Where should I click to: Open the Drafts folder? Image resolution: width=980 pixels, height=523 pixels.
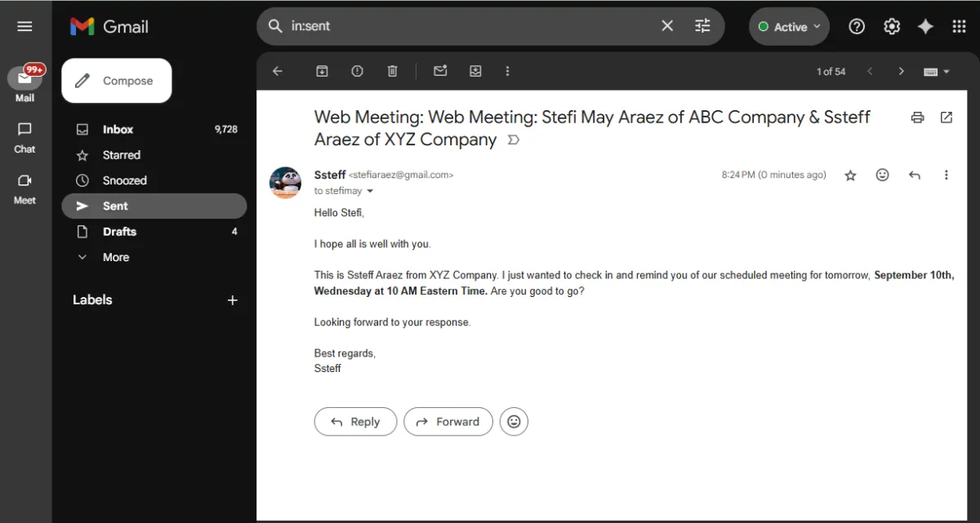click(154, 232)
